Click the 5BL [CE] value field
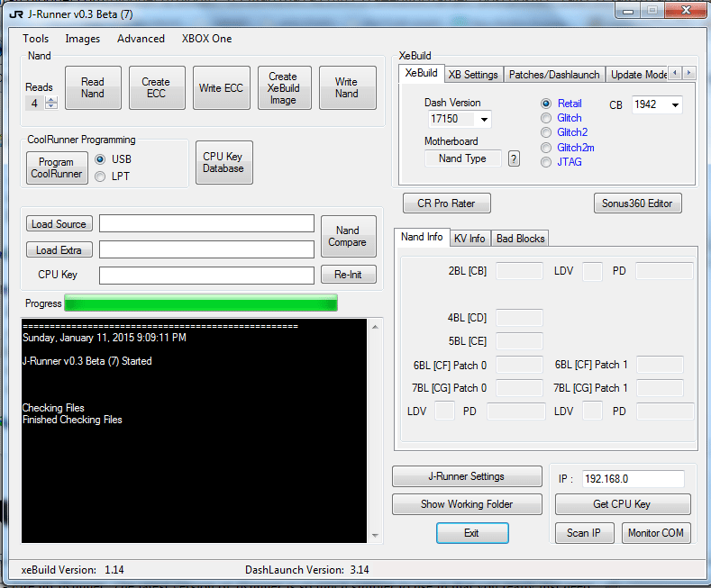 tap(519, 341)
